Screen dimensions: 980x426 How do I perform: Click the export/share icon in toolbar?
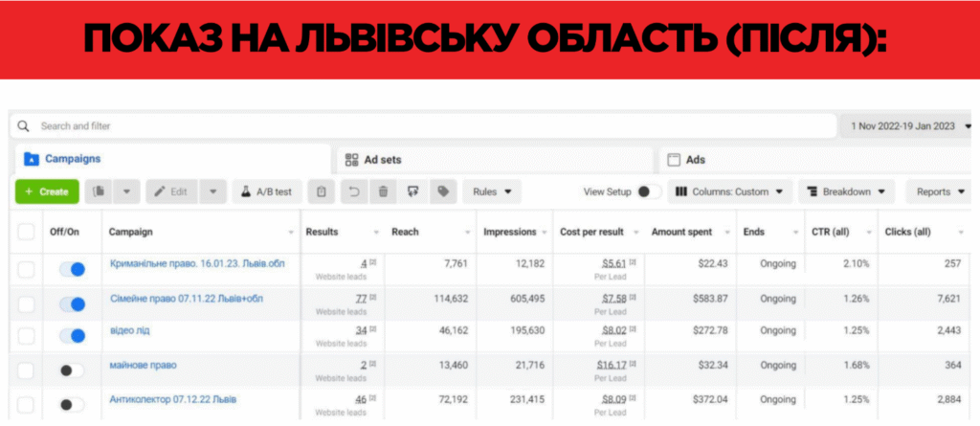(x=412, y=192)
